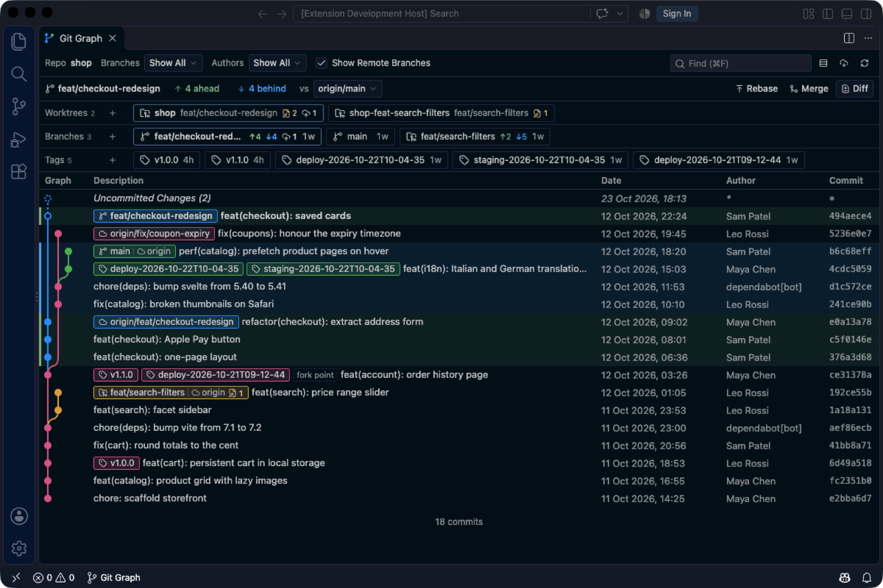Screen dimensions: 883x588
Task: Open Run and Debug view
Action: (19, 140)
